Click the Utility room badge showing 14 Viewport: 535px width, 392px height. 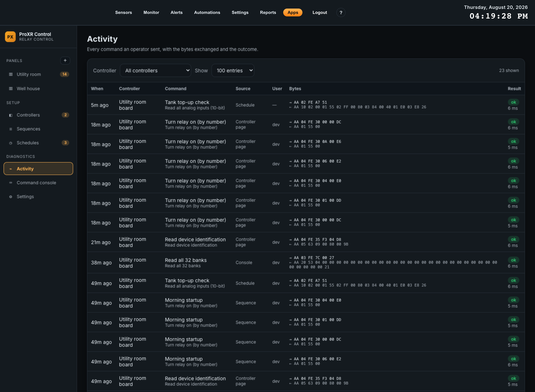[x=65, y=74]
